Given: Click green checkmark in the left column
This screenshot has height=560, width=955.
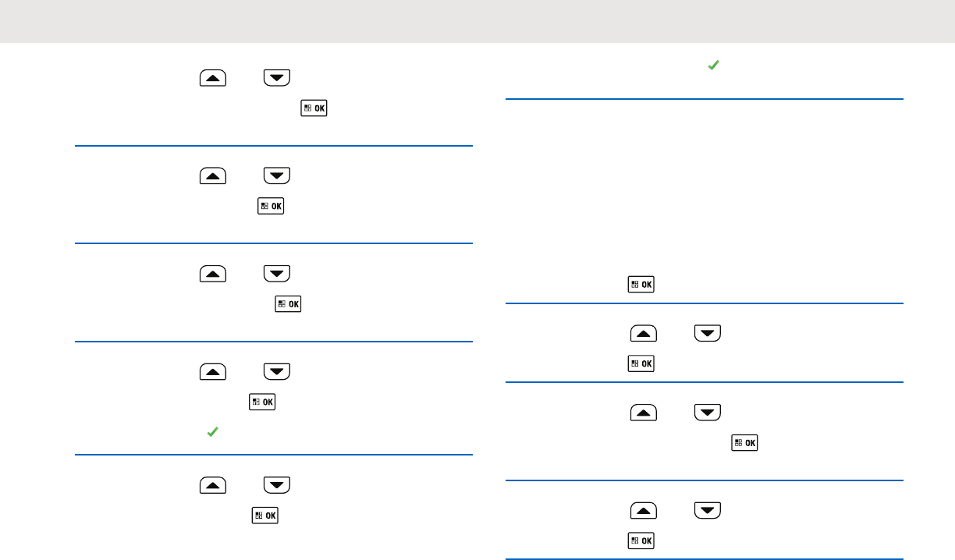Looking at the screenshot, I should click(211, 431).
